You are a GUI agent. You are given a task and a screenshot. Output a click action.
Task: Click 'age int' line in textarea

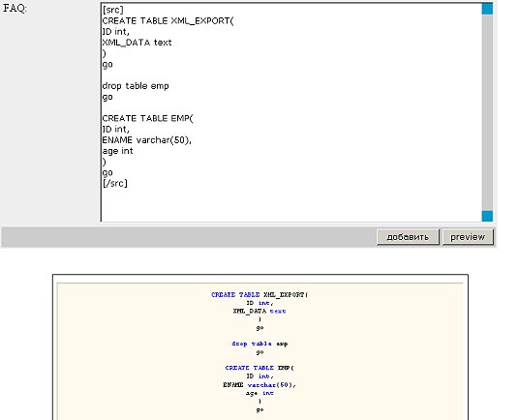[117, 151]
